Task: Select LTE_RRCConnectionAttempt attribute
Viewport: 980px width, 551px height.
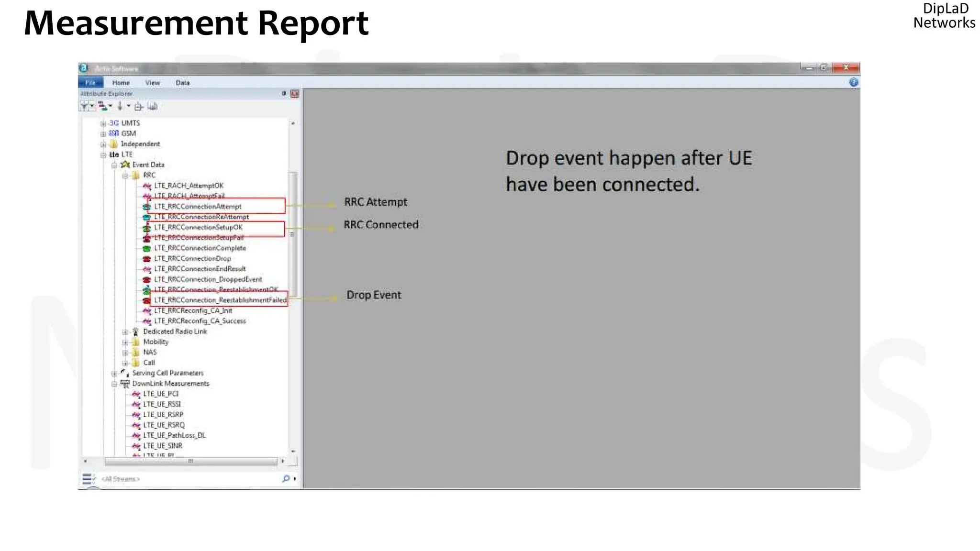Action: pos(198,207)
